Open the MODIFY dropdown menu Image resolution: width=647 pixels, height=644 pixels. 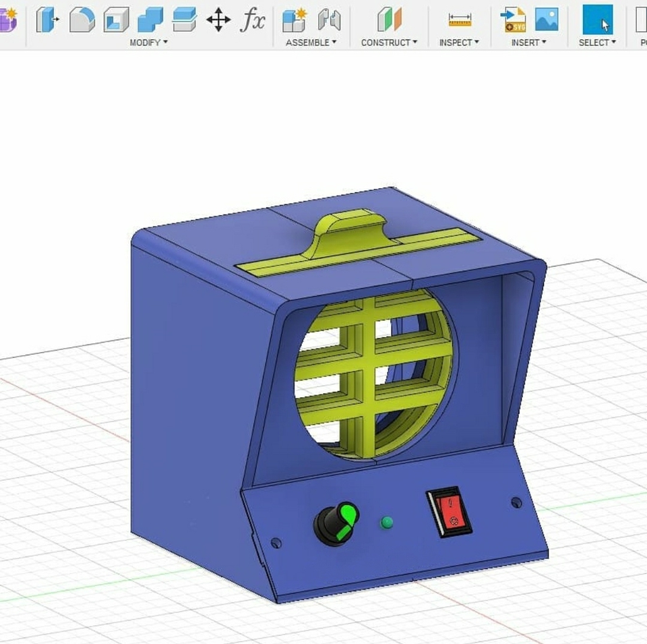[148, 42]
